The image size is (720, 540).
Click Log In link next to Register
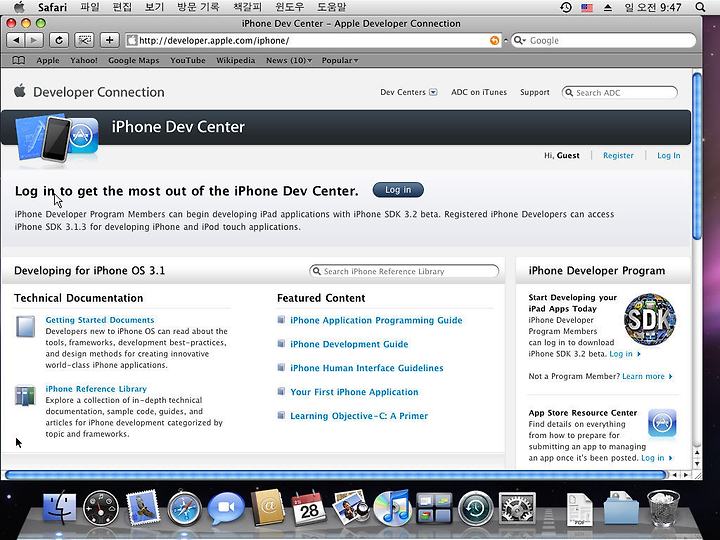point(669,156)
